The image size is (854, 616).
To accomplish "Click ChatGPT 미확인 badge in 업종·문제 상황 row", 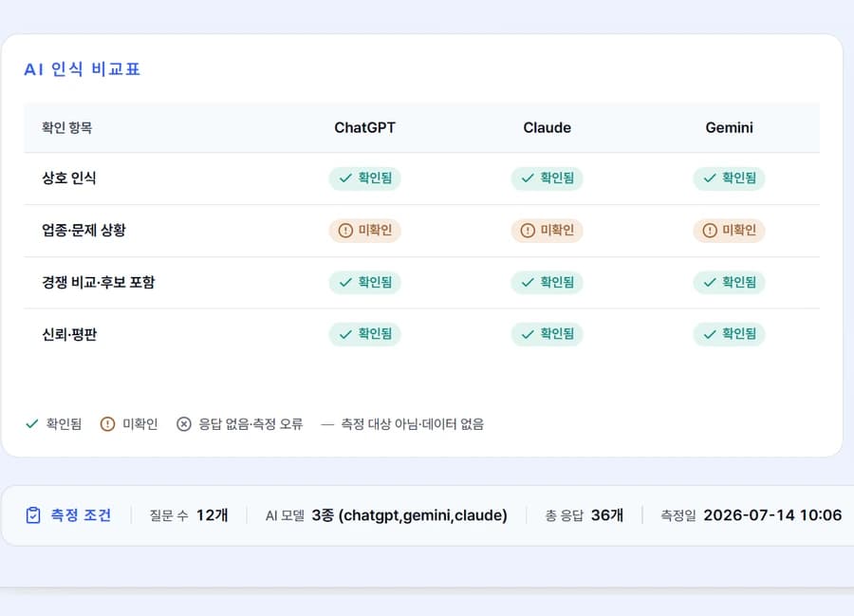I will [365, 231].
